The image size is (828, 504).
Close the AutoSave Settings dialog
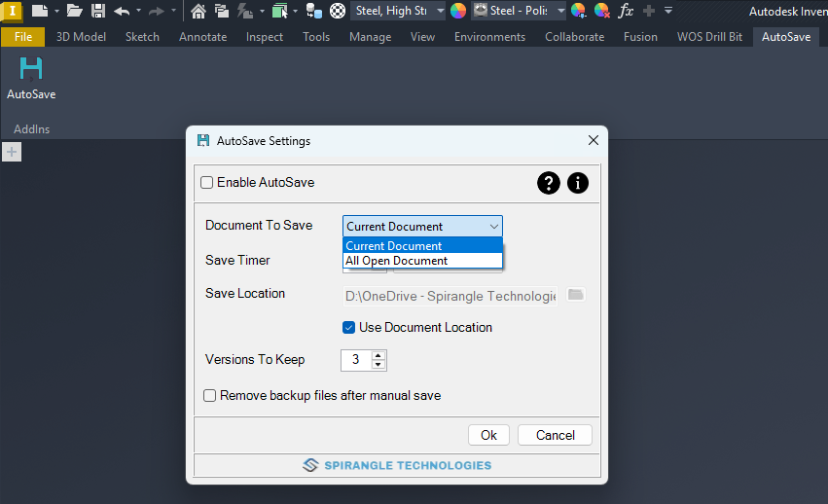[594, 140]
